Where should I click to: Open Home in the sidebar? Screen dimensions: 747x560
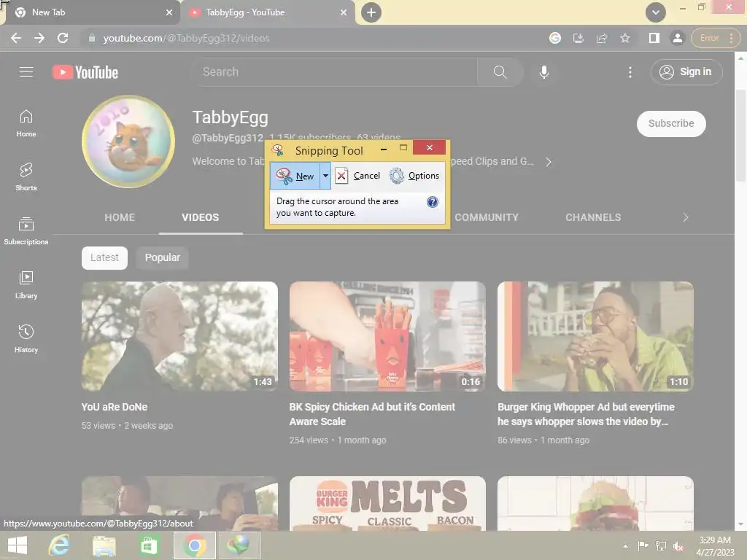[x=26, y=122]
